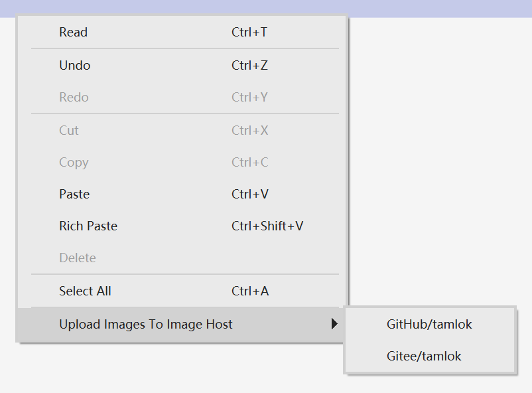This screenshot has height=393, width=532.
Task: Click the disabled Delete entry
Action: tap(182, 258)
